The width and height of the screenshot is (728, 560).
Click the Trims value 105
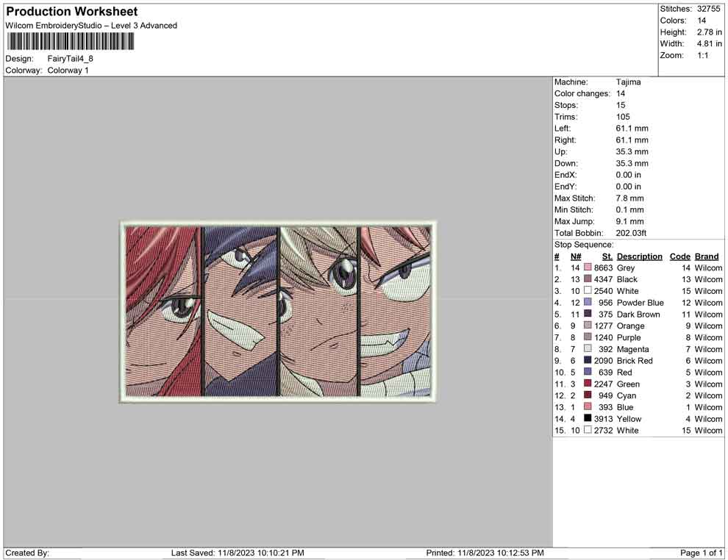[623, 117]
